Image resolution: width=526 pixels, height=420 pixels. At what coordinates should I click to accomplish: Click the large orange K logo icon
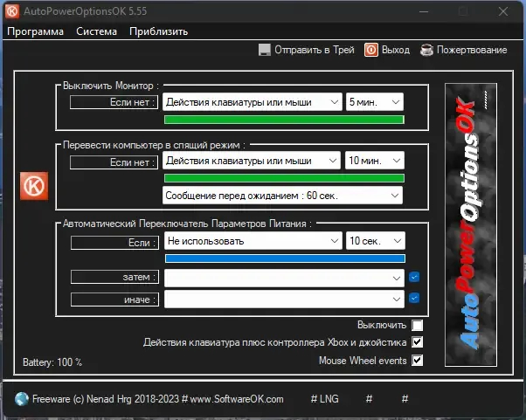(34, 186)
